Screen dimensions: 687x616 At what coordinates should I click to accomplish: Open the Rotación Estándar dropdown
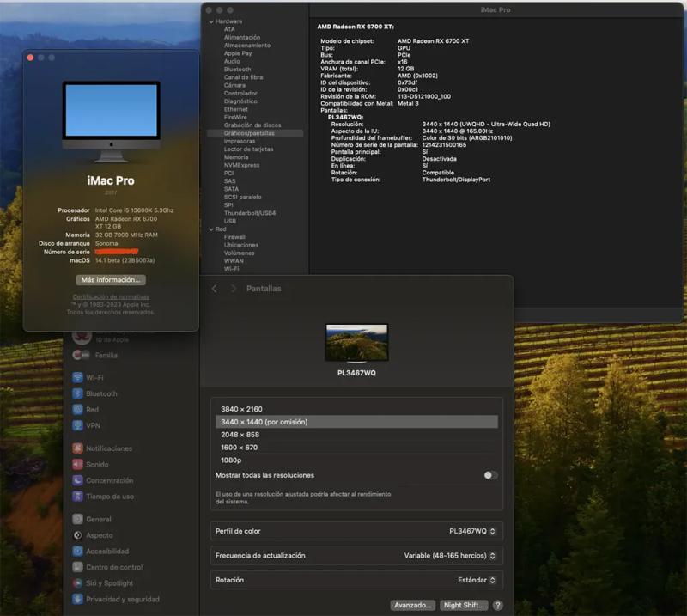click(x=477, y=580)
